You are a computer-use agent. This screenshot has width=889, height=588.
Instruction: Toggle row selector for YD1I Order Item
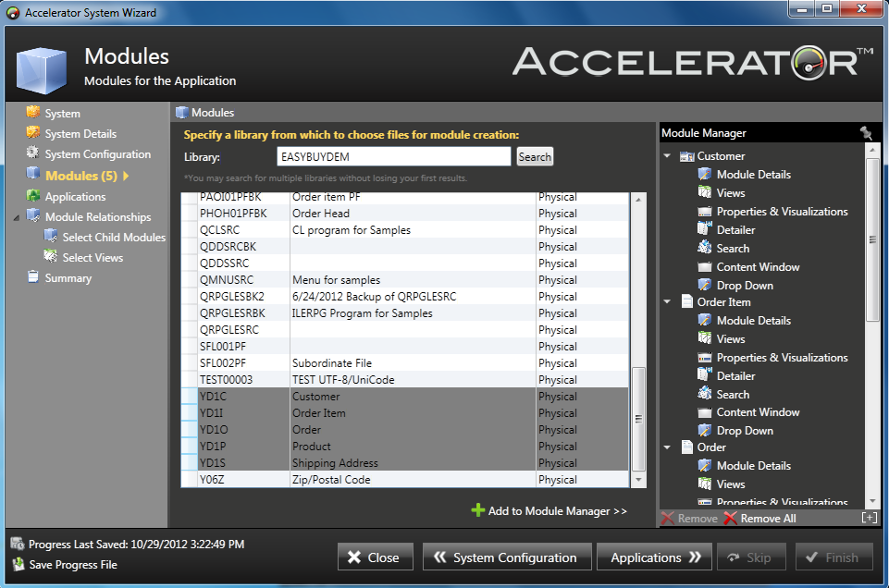coord(190,412)
